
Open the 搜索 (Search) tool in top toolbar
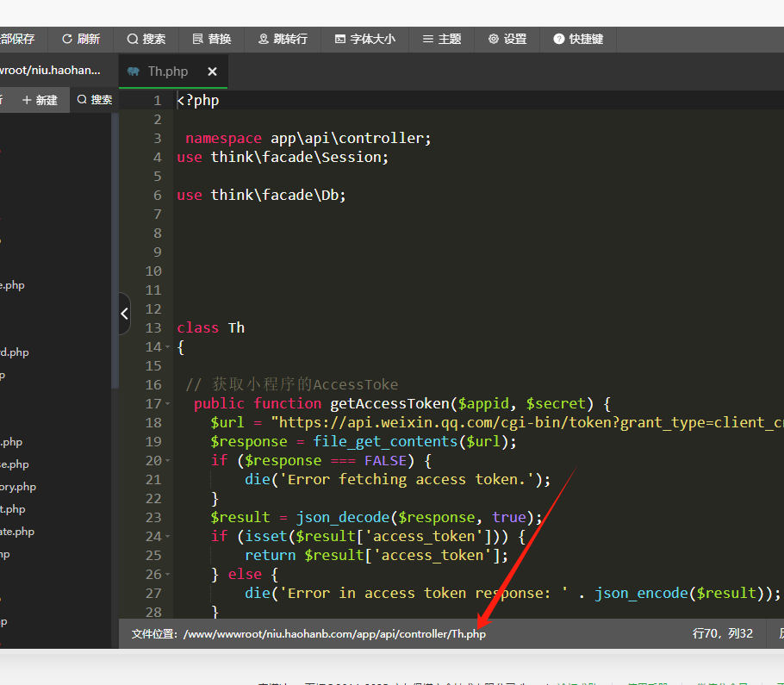pos(146,39)
